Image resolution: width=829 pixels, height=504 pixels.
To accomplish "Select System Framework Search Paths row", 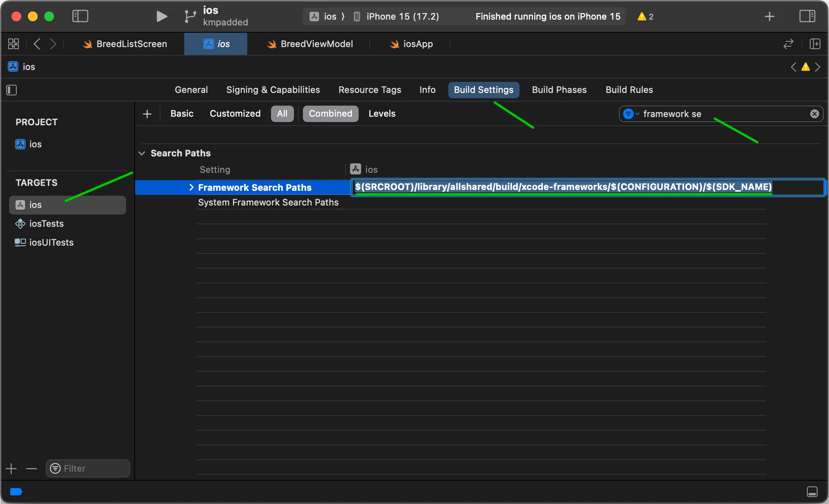I will (268, 202).
